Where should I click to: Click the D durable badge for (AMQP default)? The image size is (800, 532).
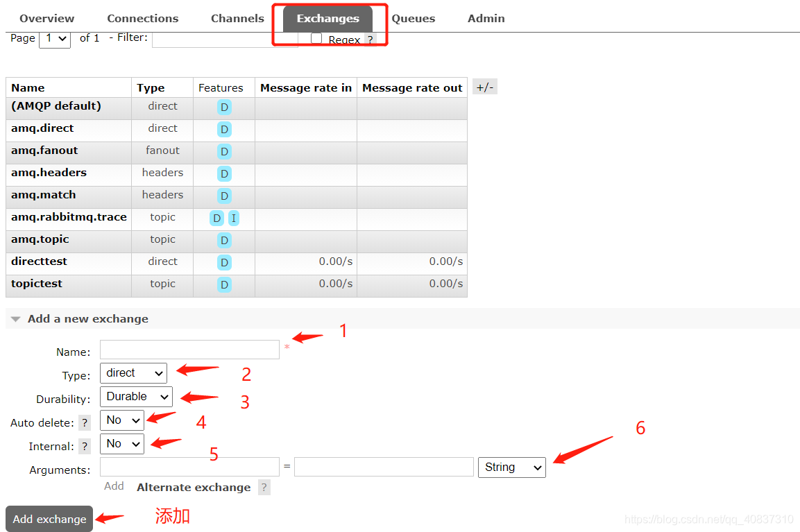[x=224, y=107]
